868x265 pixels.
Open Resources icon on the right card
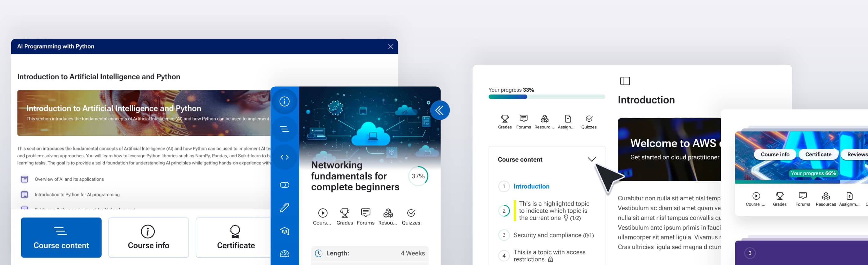pyautogui.click(x=826, y=199)
